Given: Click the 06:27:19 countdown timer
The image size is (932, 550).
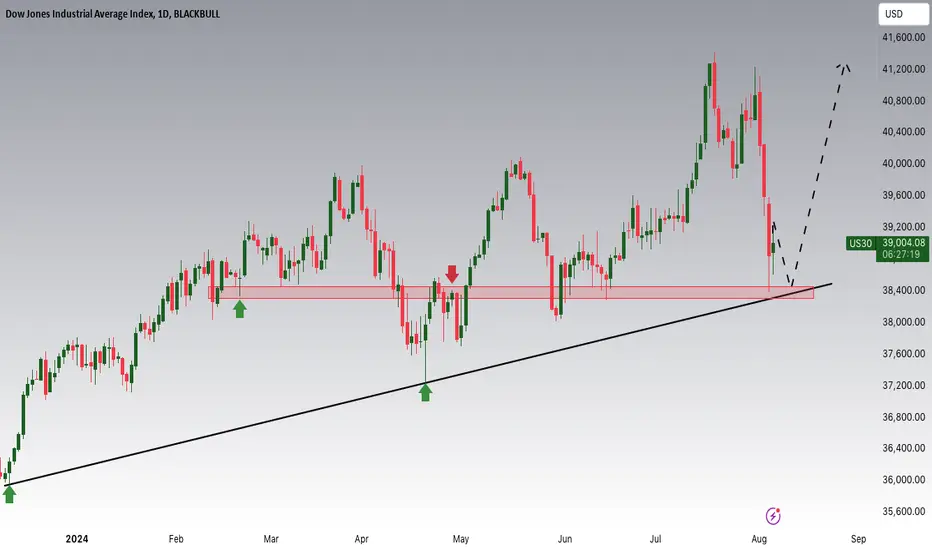Looking at the screenshot, I should pyautogui.click(x=903, y=254).
